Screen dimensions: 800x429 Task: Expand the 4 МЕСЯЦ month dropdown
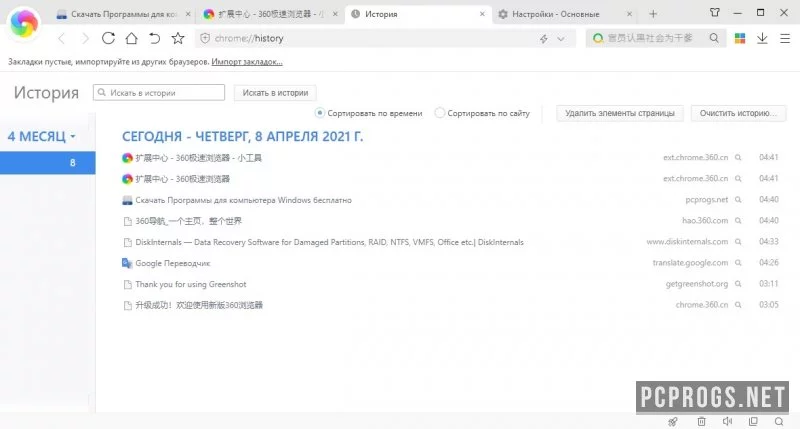pos(41,136)
